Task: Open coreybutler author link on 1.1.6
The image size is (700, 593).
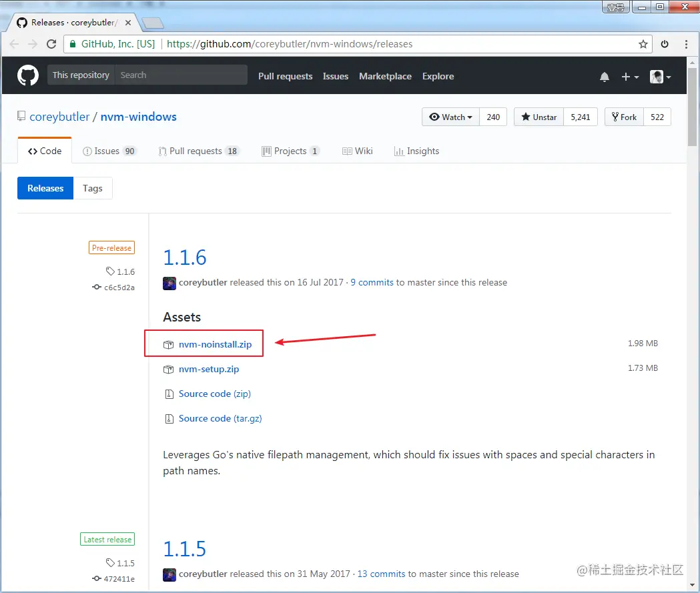Action: (203, 282)
